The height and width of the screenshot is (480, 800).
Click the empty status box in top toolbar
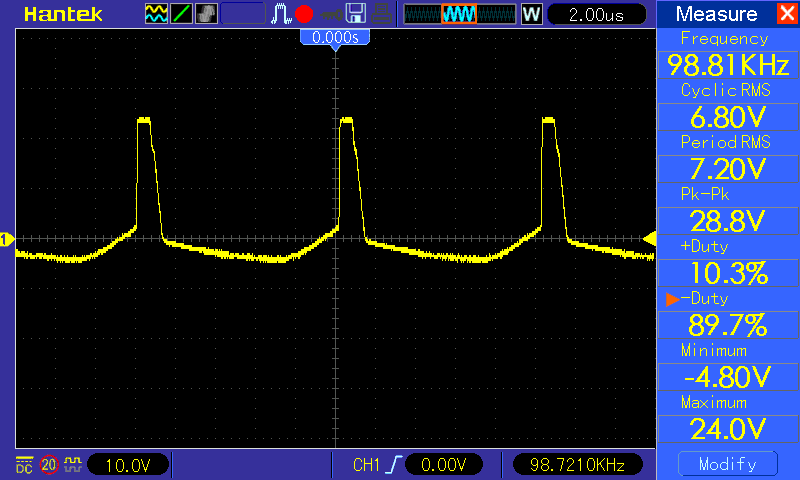click(x=243, y=14)
